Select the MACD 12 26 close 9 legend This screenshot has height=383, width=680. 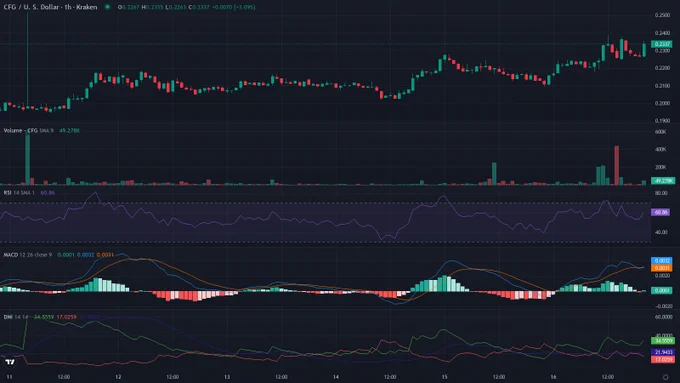[27, 255]
